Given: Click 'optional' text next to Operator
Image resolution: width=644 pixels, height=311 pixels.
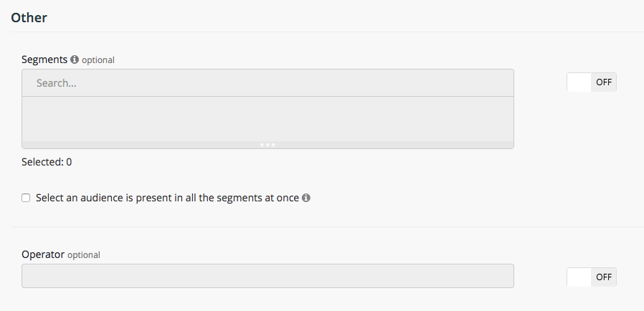Looking at the screenshot, I should click(84, 255).
